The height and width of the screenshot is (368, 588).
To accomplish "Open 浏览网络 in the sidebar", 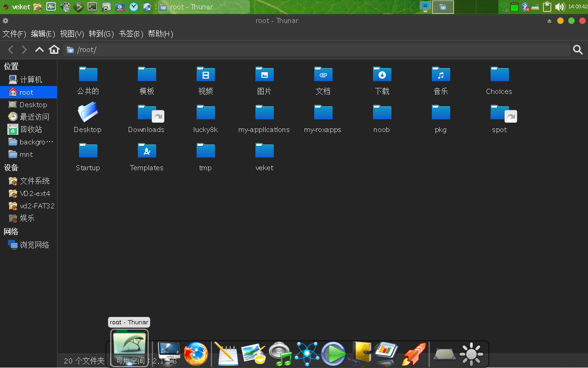I will pyautogui.click(x=28, y=245).
